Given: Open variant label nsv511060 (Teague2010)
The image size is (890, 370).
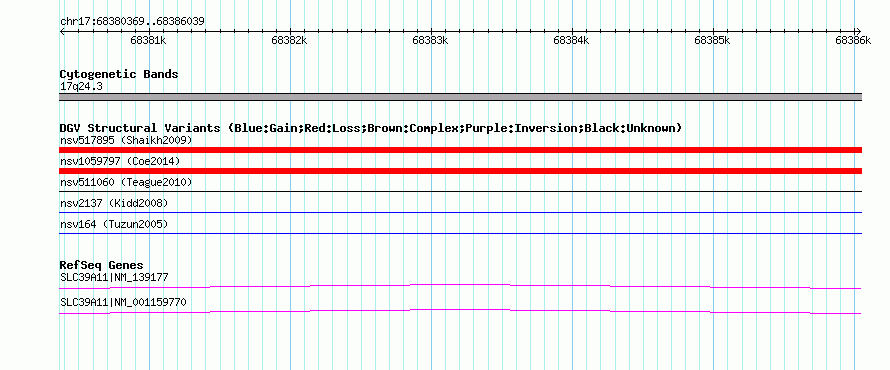Looking at the screenshot, I should 126,182.
